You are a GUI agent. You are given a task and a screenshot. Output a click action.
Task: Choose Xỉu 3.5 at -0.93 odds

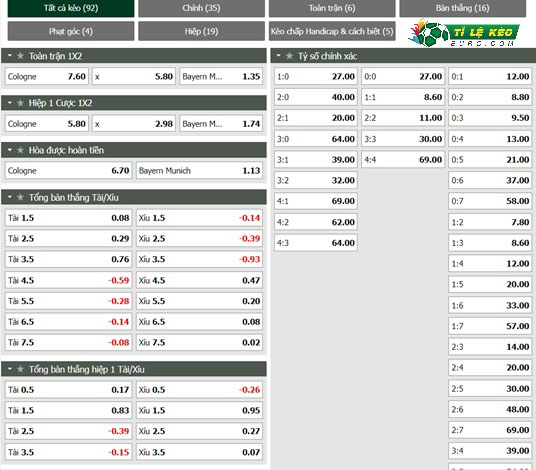pyautogui.click(x=199, y=259)
